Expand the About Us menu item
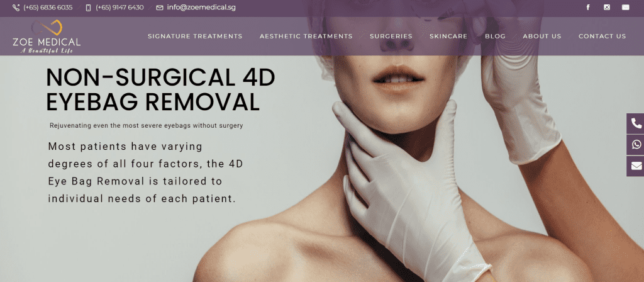644x282 pixels. 541,36
